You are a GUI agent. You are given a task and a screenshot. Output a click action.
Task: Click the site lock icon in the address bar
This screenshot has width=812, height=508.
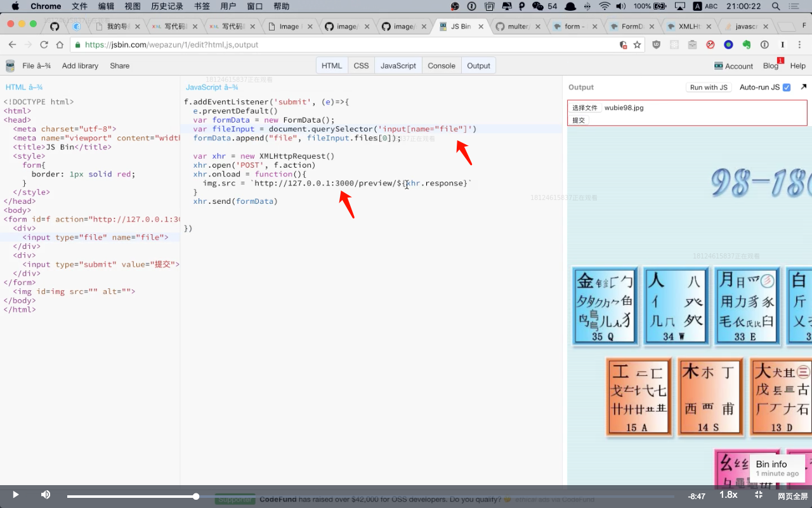78,45
